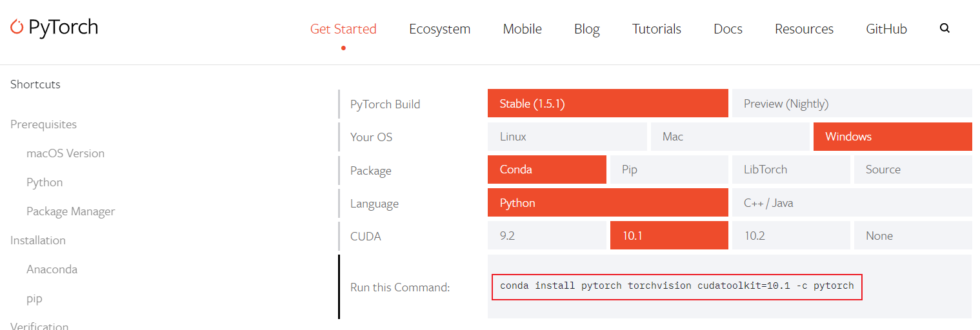
Task: Select the Pip package option
Action: 669,170
